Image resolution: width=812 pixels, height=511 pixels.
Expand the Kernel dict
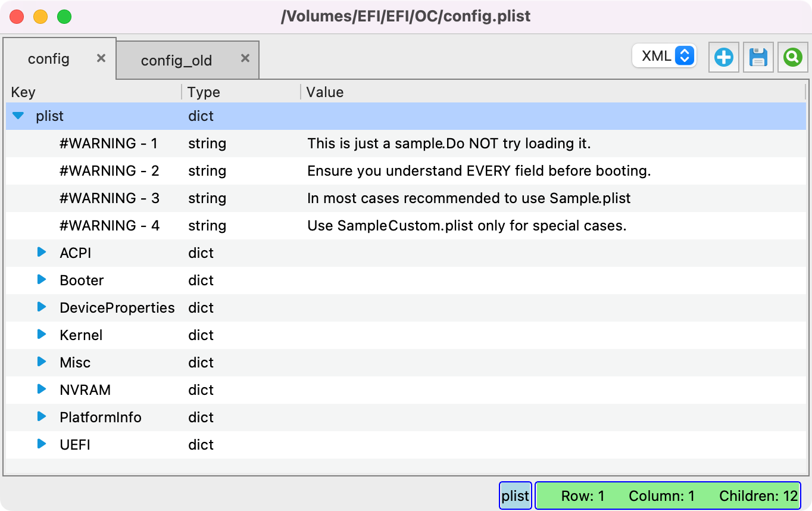pos(42,335)
